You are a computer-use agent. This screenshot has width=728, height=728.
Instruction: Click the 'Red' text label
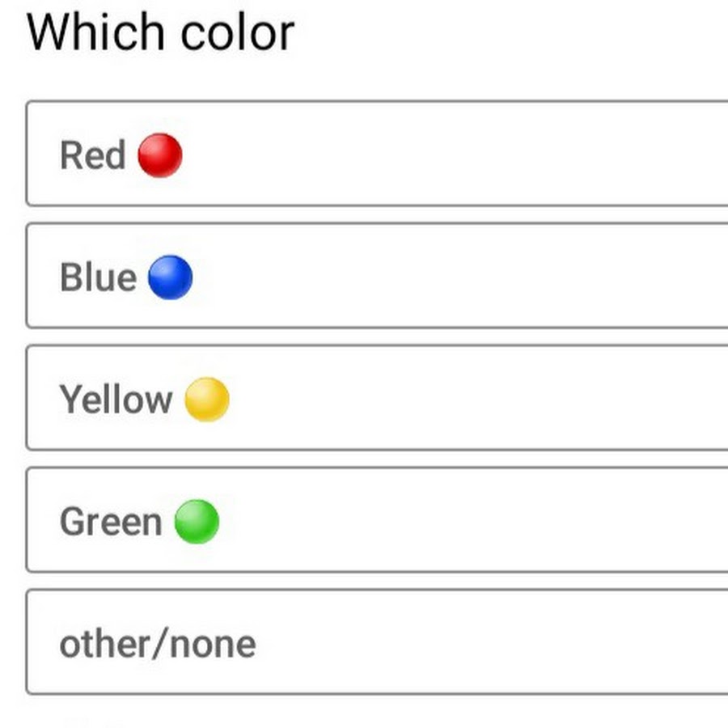tap(92, 155)
